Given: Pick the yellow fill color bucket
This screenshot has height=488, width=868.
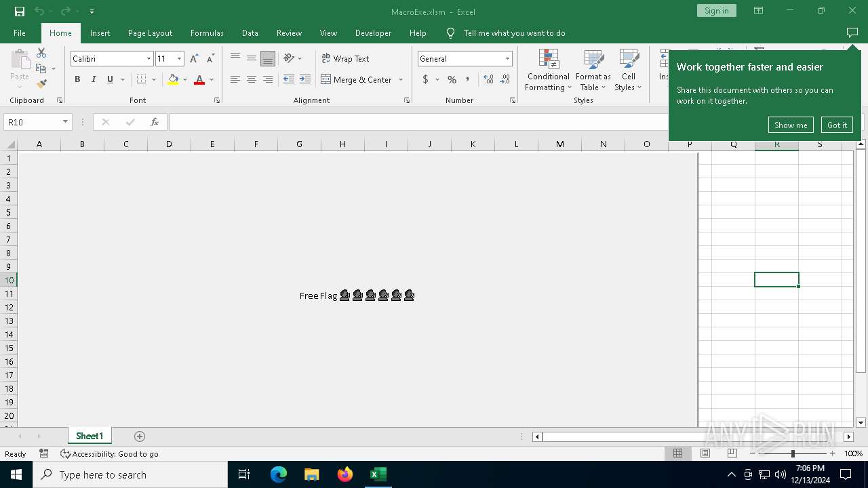Looking at the screenshot, I should (173, 80).
